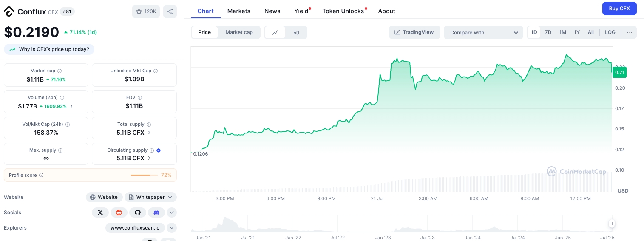Toggle the LOG scale option
644x241 pixels.
click(610, 32)
